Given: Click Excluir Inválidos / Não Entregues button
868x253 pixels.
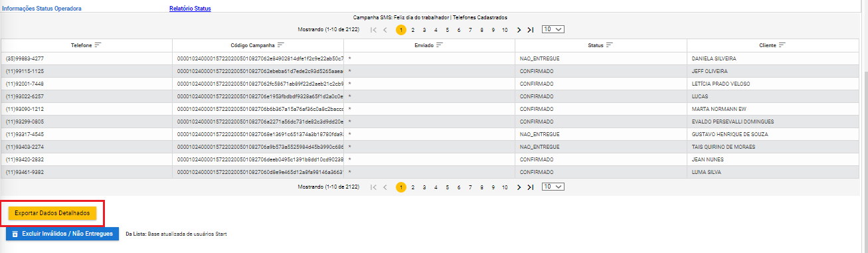Looking at the screenshot, I should pyautogui.click(x=62, y=234).
